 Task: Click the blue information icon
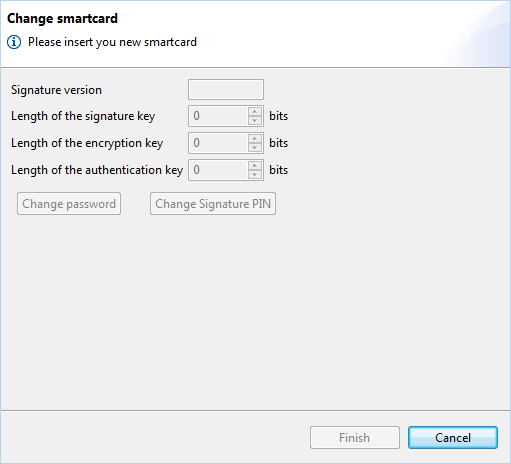(x=14, y=42)
